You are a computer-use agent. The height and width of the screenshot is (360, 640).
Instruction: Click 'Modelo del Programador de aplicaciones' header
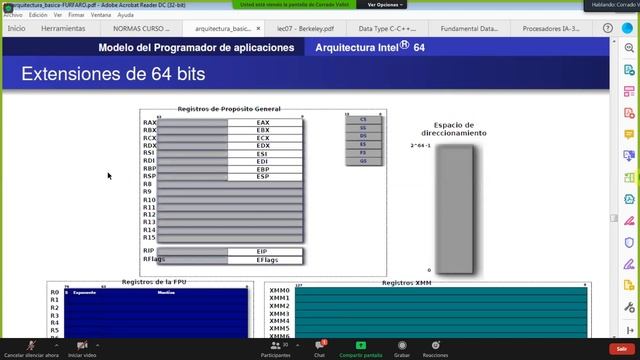(x=196, y=47)
